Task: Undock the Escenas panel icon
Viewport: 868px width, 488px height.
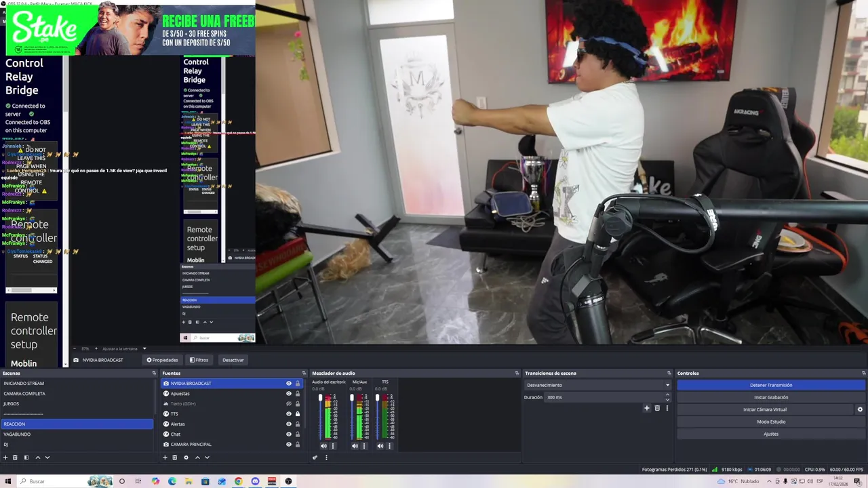Action: tap(154, 373)
